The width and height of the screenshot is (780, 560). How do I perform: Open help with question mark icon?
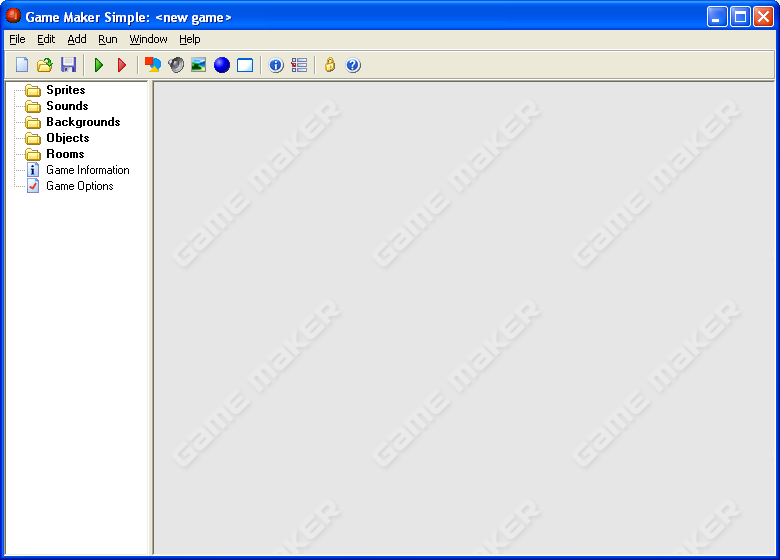point(353,65)
